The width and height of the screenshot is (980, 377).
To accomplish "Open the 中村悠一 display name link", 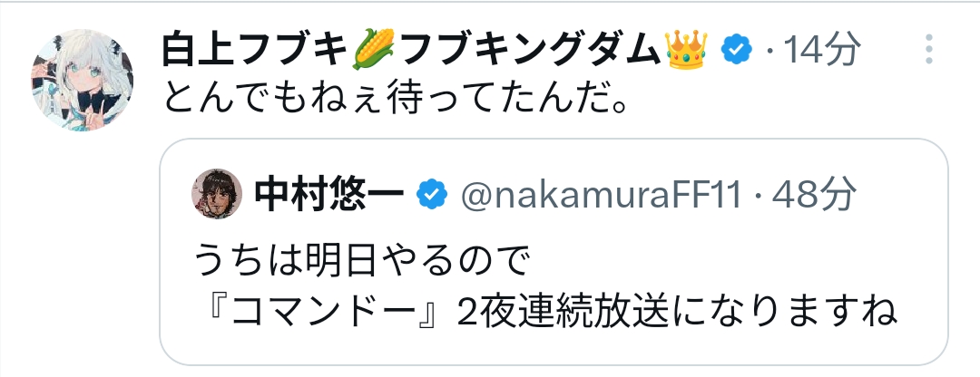I will click(x=330, y=192).
